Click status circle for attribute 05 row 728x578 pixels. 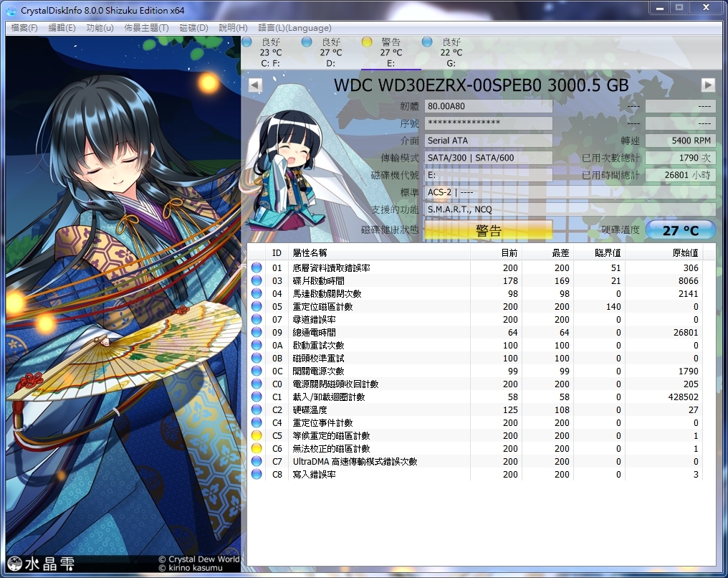[257, 307]
